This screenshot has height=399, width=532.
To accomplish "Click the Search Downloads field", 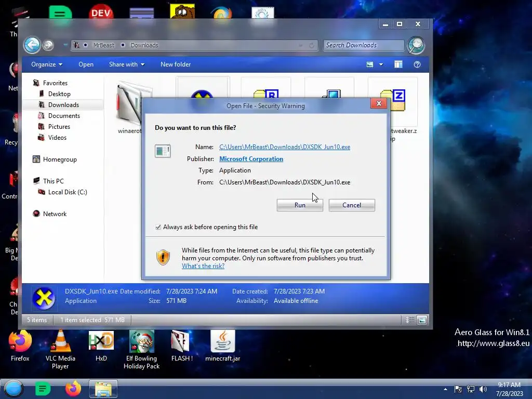I will coord(363,45).
